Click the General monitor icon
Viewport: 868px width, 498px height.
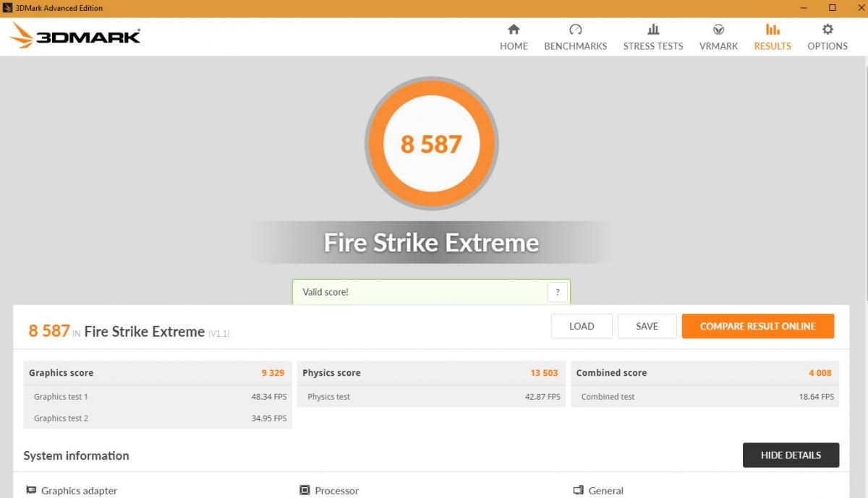tap(578, 491)
